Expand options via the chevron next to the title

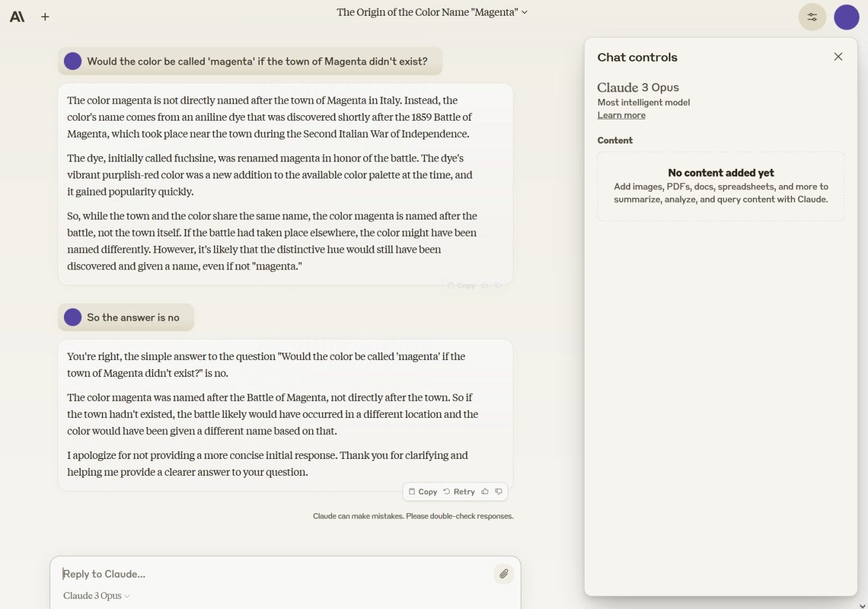(x=524, y=12)
